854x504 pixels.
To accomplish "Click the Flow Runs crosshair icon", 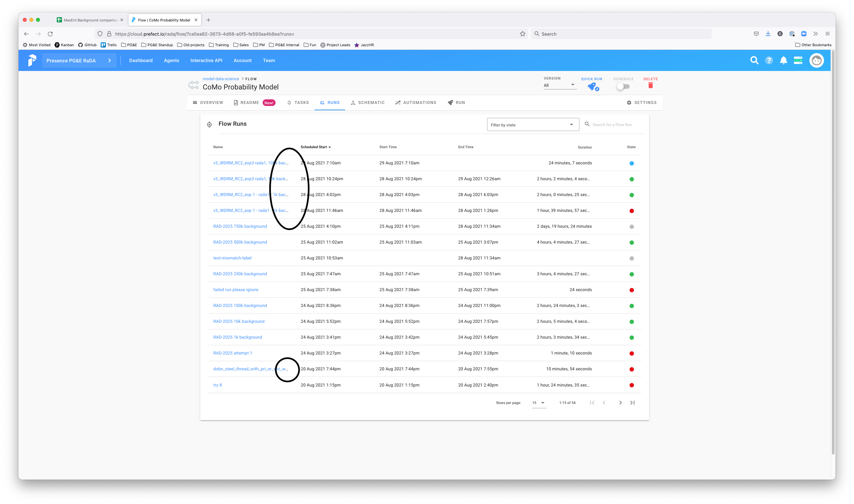I will pyautogui.click(x=209, y=124).
